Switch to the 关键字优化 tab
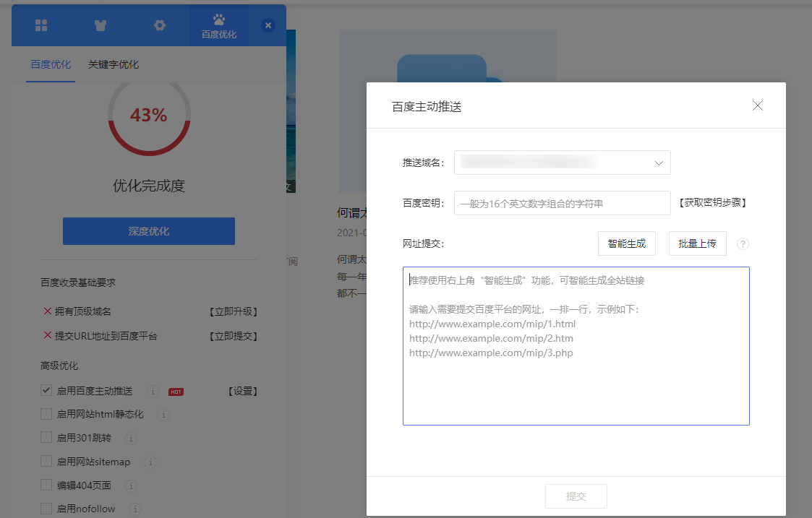The width and height of the screenshot is (812, 518). (114, 64)
